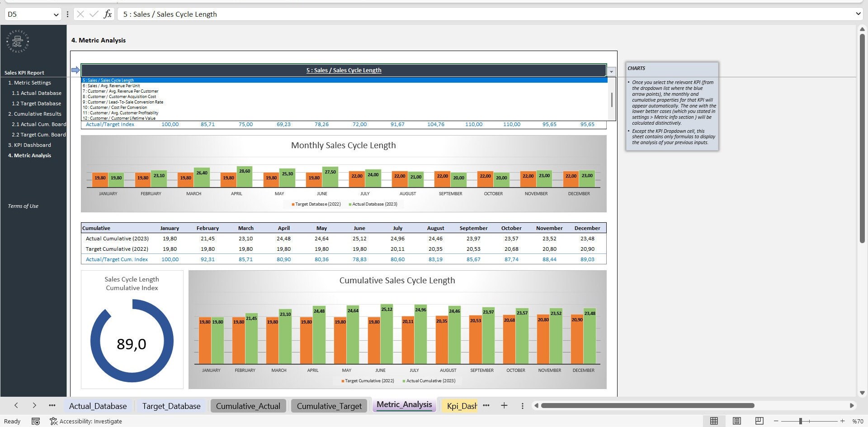The width and height of the screenshot is (868, 427).
Task: Select the Normal view icon in the status bar
Action: coord(714,421)
